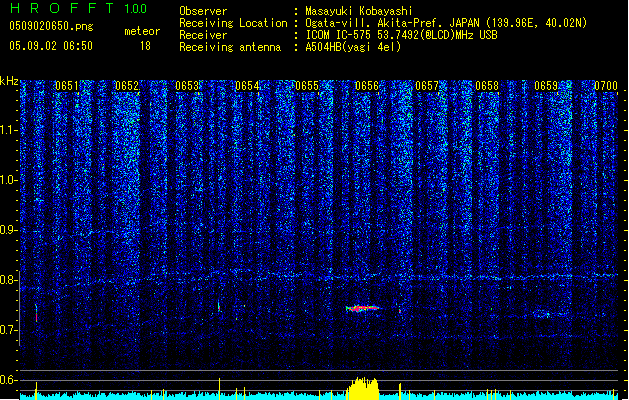Viewport: 629px width, 400px height.
Task: Click the Observer field label
Action: tap(203, 11)
